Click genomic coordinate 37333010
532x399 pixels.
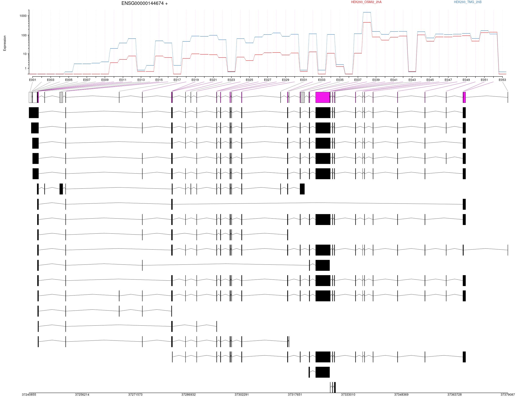coord(348,395)
